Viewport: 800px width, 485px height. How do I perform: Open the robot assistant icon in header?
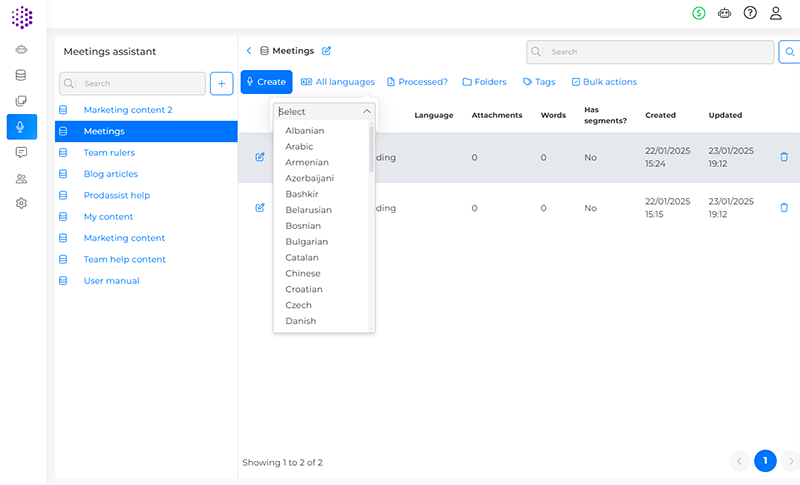[x=724, y=13]
